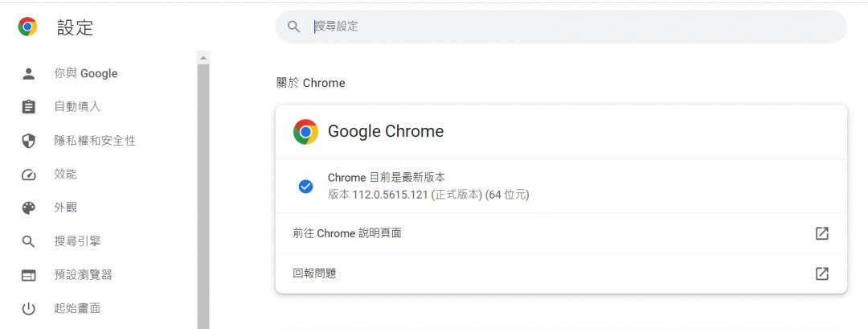
Task: Click the palette icon for 外觀
Action: click(x=29, y=208)
